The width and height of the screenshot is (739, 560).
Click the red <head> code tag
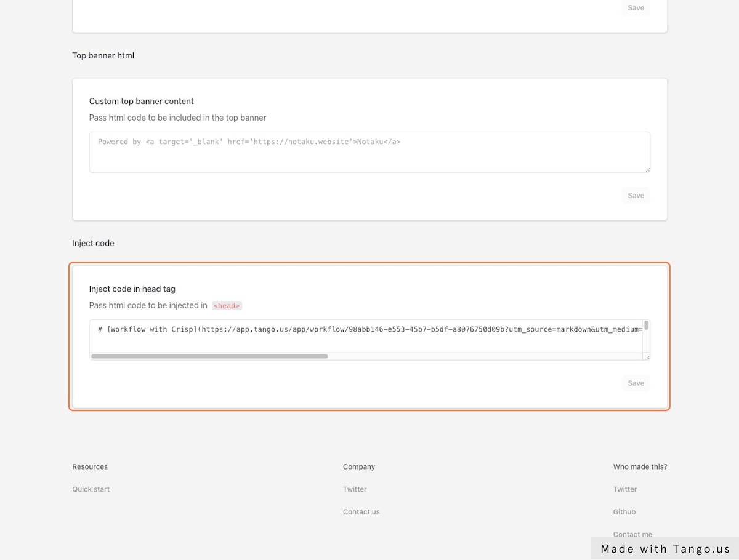click(227, 306)
